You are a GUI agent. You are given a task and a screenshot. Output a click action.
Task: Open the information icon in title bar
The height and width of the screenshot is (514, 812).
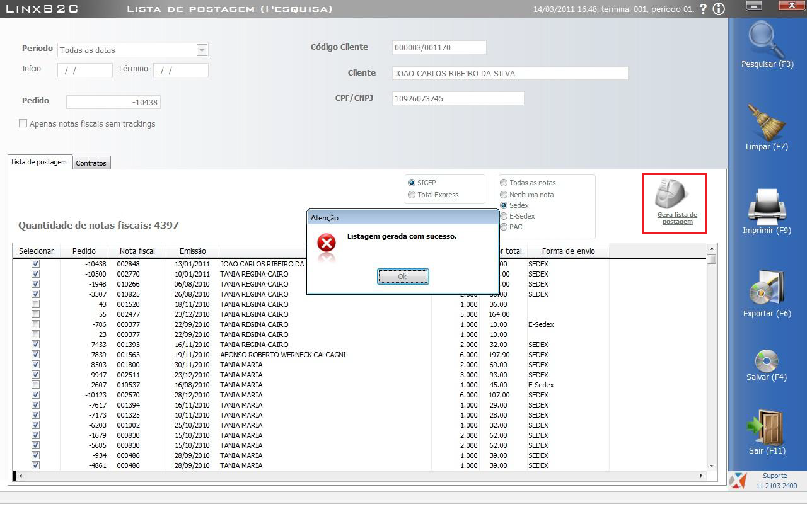point(719,9)
